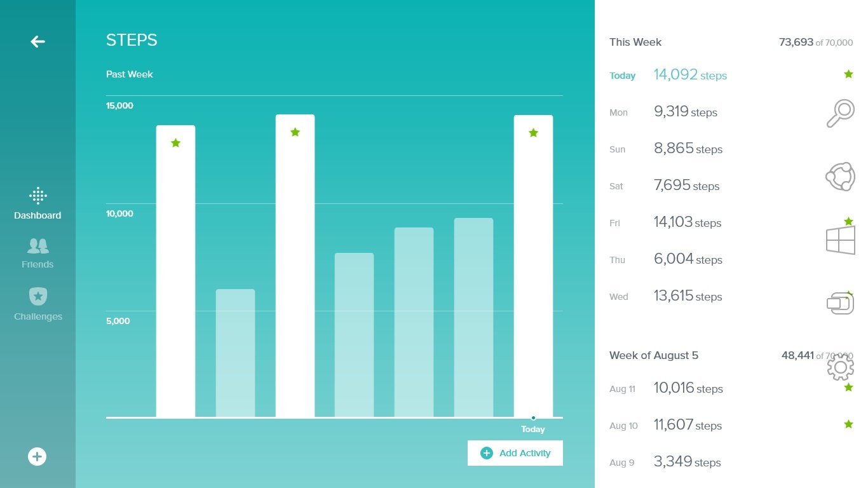868x488 pixels.
Task: Click the plus circle at sidebar bottom
Action: click(x=37, y=456)
